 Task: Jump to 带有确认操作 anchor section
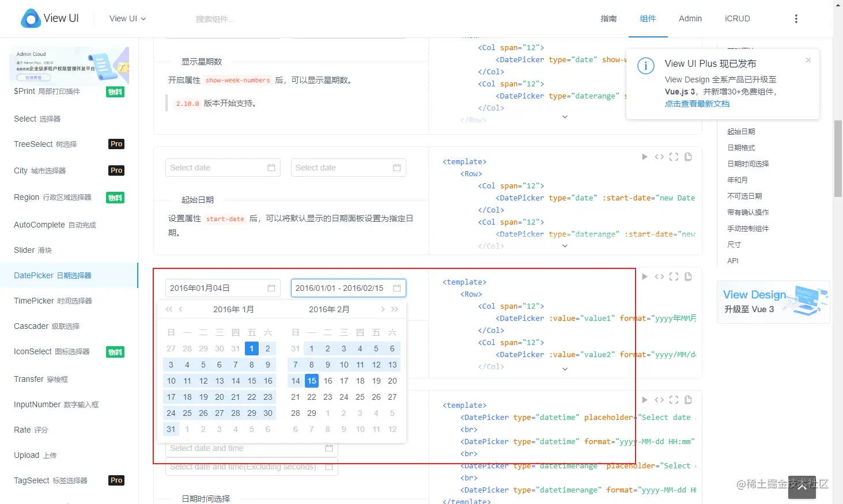pyautogui.click(x=748, y=212)
